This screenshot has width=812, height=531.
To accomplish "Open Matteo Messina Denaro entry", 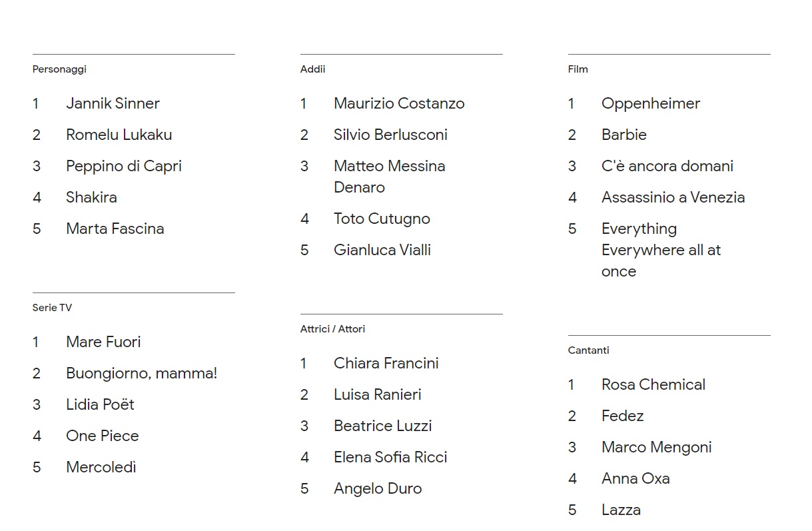I will click(389, 177).
